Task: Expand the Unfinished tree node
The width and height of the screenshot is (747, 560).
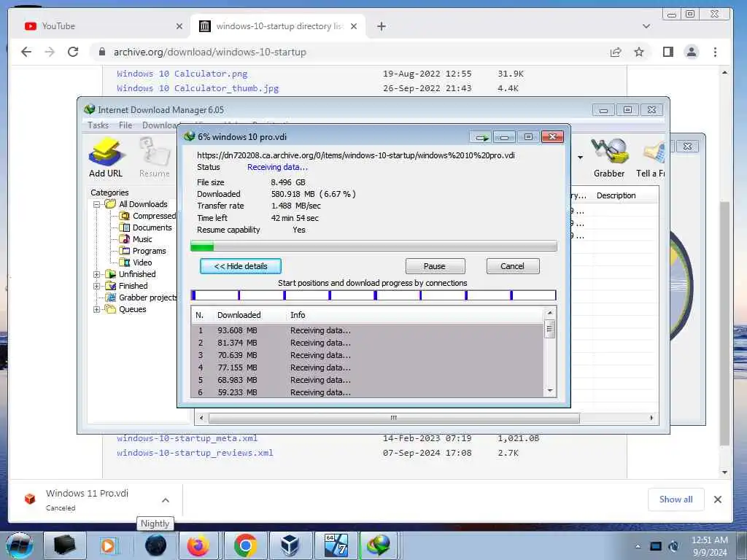Action: (97, 274)
